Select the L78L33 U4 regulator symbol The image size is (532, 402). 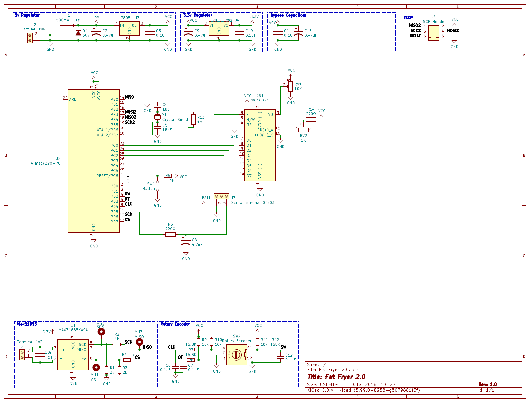(x=219, y=29)
